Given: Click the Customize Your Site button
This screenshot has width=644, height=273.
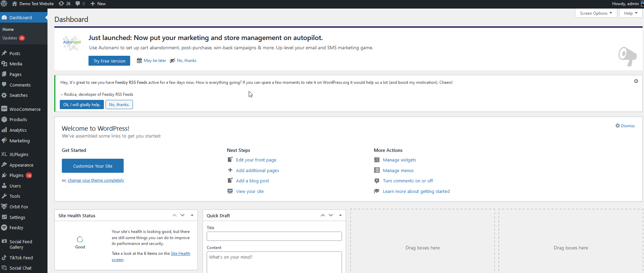Looking at the screenshot, I should [x=93, y=166].
